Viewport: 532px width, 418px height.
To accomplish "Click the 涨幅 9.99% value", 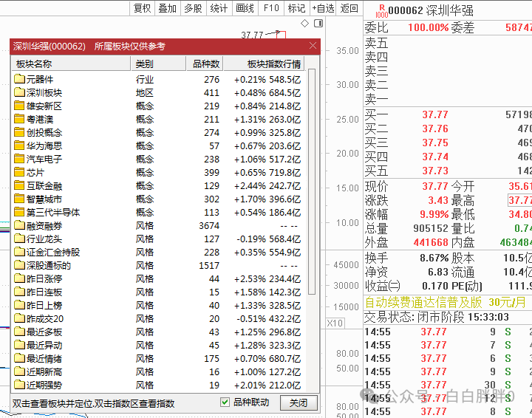I will (x=434, y=214).
